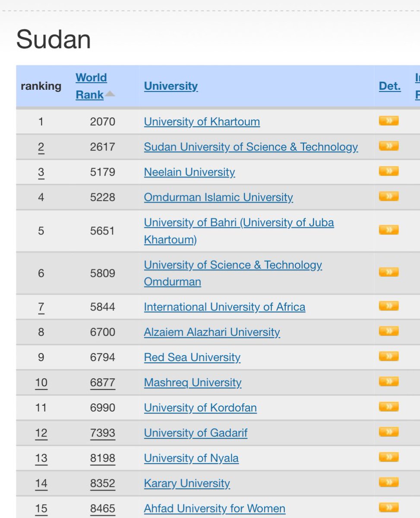
Task: Select world rank value 6990
Action: click(x=103, y=407)
